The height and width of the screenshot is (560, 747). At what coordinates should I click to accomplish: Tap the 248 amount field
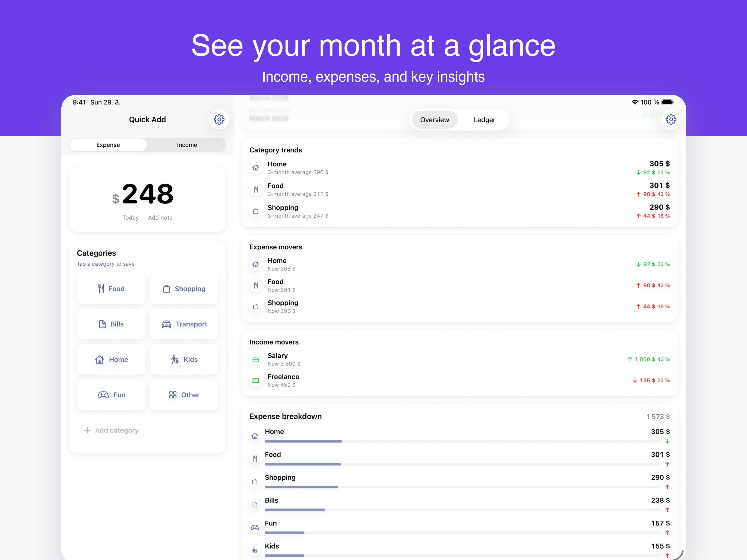[148, 194]
